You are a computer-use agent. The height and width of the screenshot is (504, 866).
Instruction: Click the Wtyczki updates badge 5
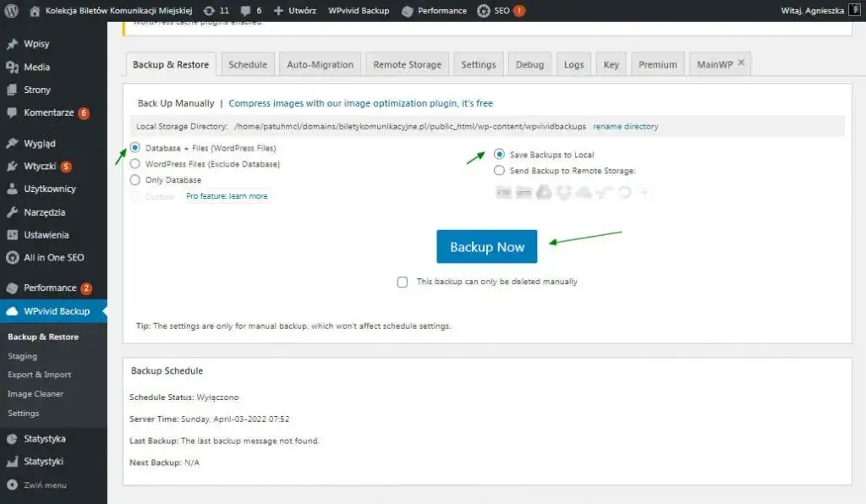pyautogui.click(x=66, y=166)
